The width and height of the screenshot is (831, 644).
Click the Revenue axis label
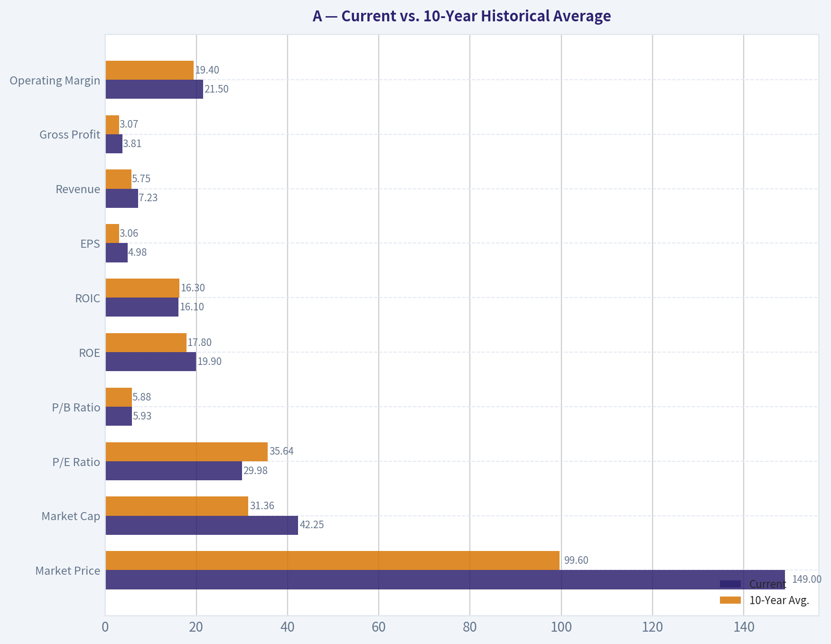point(78,189)
